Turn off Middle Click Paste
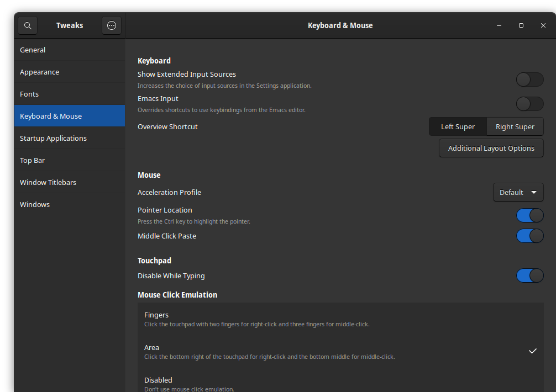556x392 pixels. click(x=529, y=236)
